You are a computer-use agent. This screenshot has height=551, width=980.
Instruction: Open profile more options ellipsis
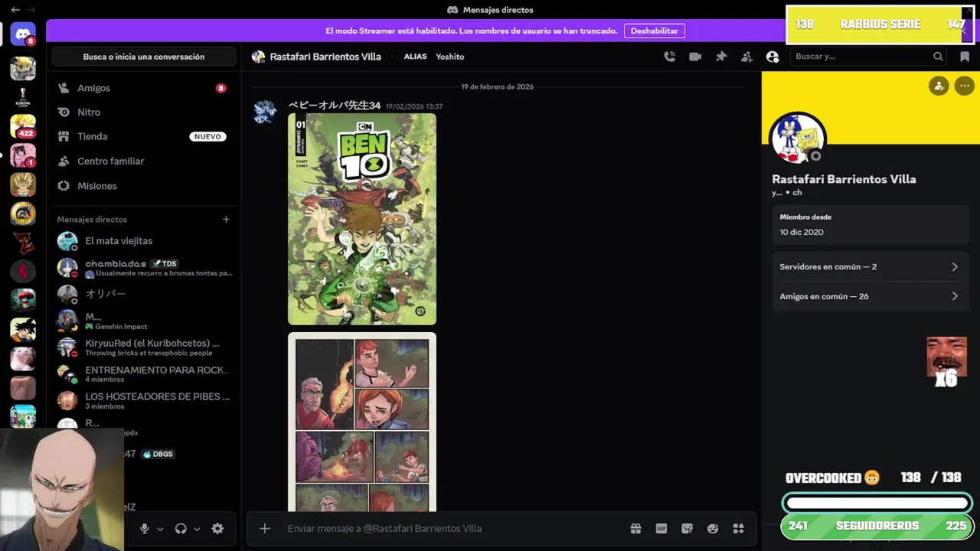tap(965, 86)
